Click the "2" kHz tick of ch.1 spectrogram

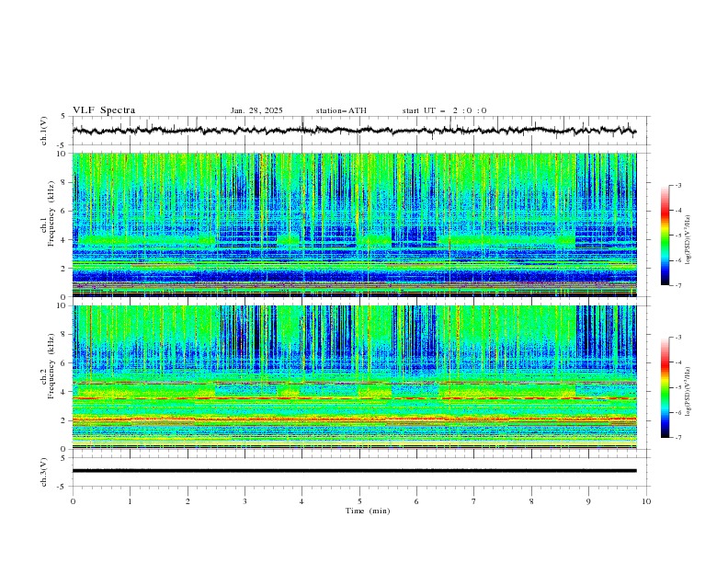pyautogui.click(x=65, y=269)
